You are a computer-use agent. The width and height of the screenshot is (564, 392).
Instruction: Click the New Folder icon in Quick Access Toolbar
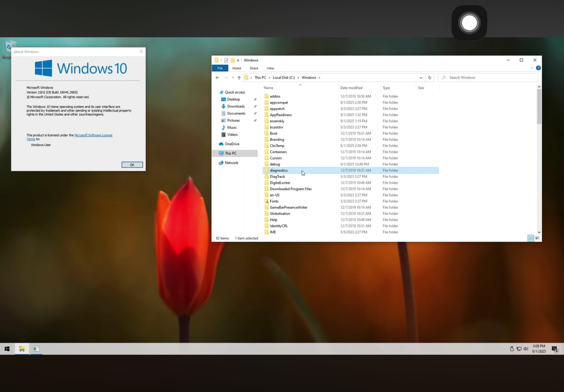tap(233, 60)
